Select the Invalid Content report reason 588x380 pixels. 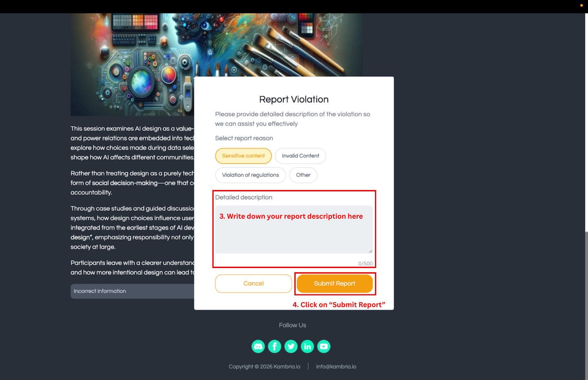(301, 156)
